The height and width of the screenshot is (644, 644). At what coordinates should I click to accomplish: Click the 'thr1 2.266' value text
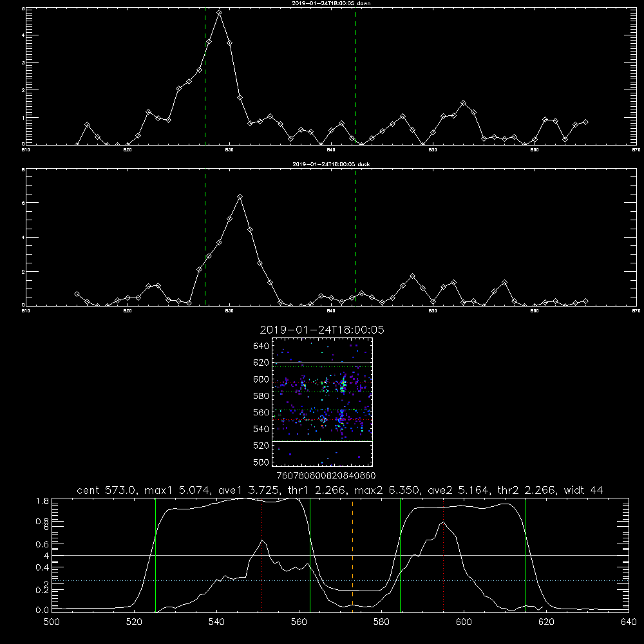(316, 490)
